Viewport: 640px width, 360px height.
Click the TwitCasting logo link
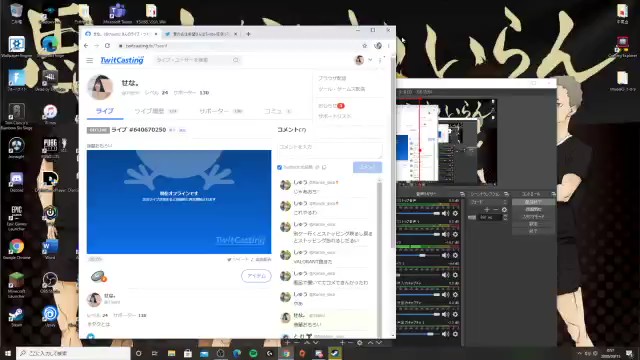pyautogui.click(x=122, y=60)
